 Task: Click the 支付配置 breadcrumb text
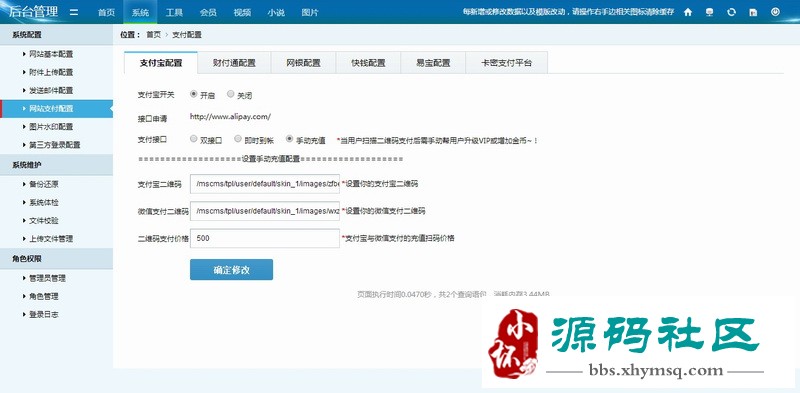point(187,35)
